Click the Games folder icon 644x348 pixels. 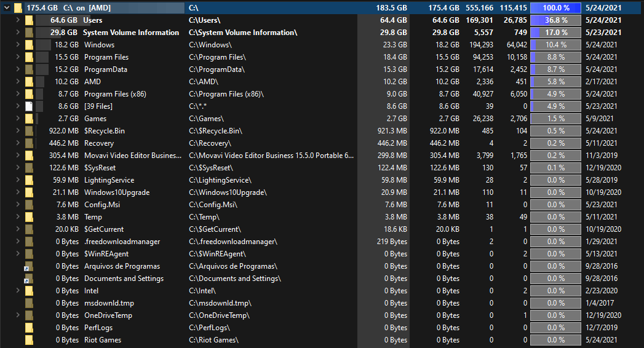pyautogui.click(x=29, y=119)
